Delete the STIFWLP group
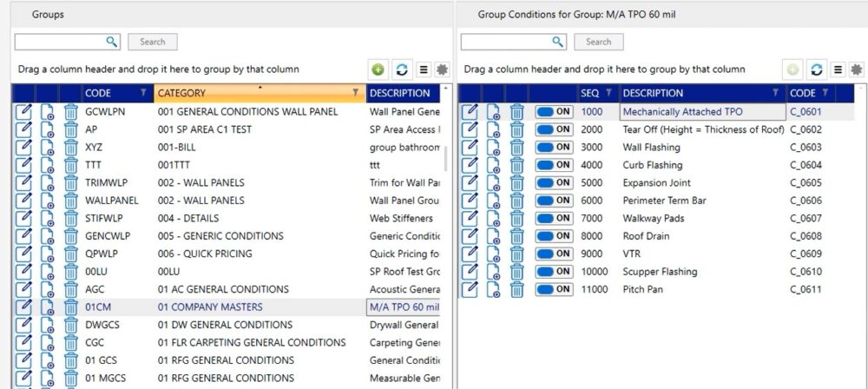The image size is (868, 389). click(x=71, y=218)
